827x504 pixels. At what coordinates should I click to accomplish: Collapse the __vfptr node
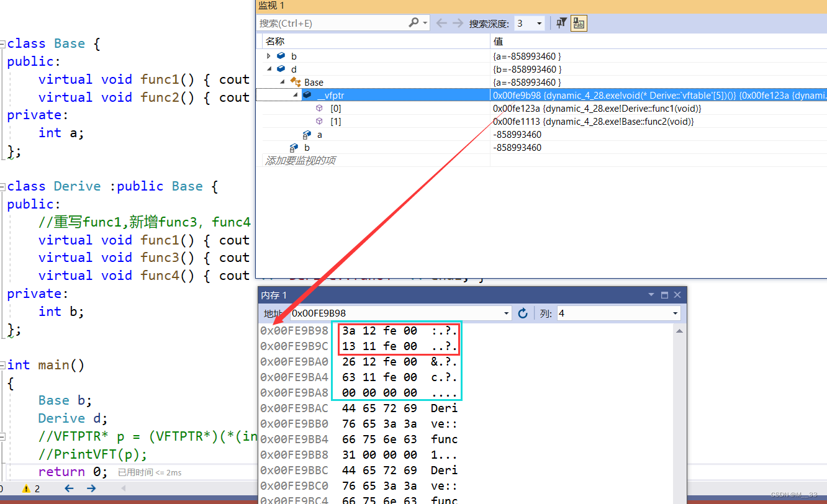point(295,95)
